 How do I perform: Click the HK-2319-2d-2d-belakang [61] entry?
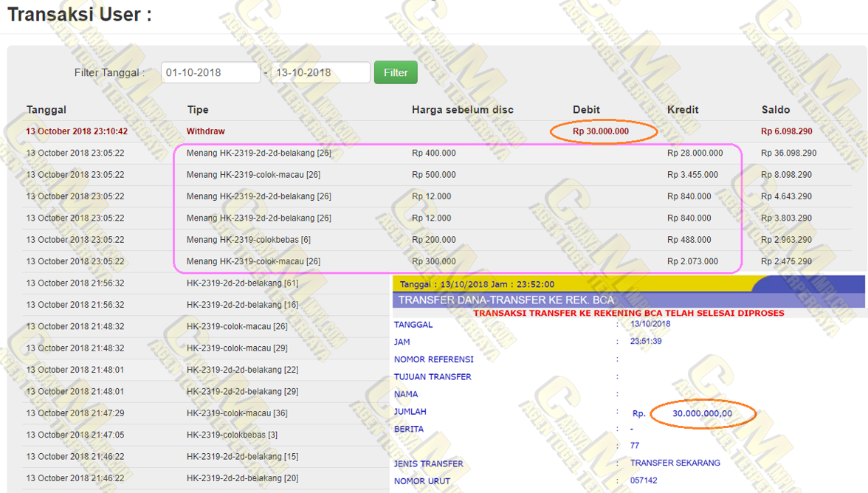(x=242, y=283)
